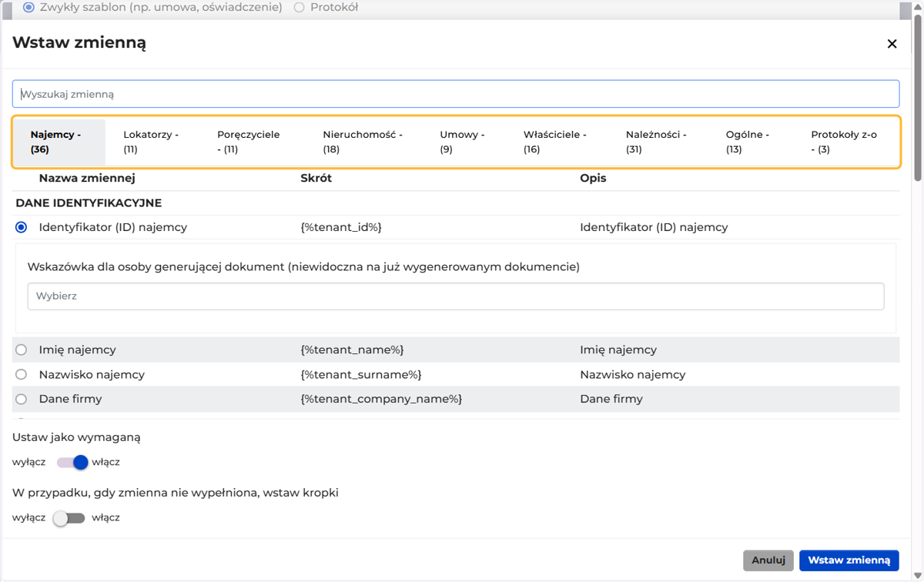The image size is (924, 582).
Task: Click the Wstaw zmienną button
Action: tap(849, 560)
